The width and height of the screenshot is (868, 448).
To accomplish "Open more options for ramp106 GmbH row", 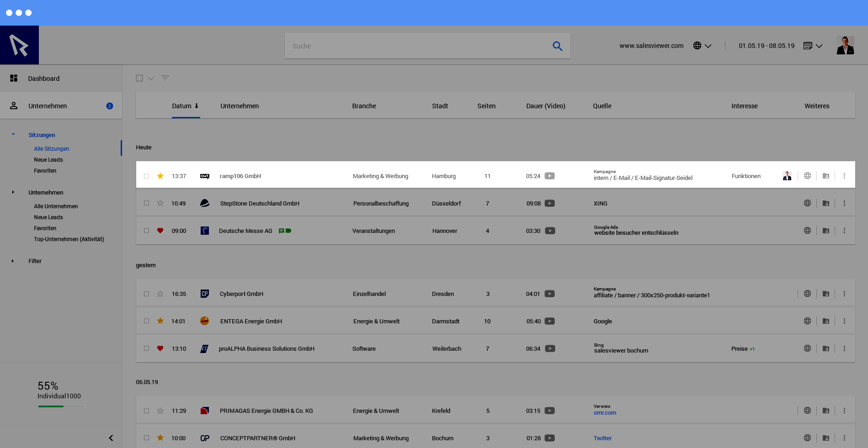I will point(844,176).
